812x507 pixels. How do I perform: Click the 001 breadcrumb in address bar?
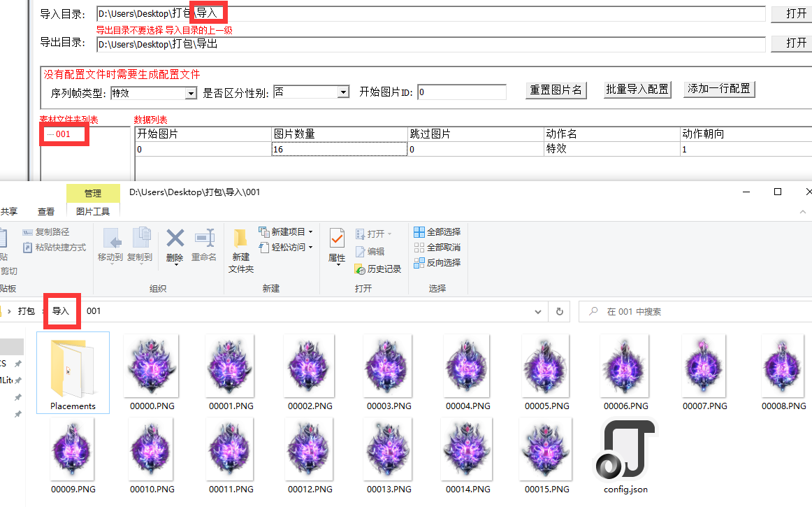(x=94, y=311)
